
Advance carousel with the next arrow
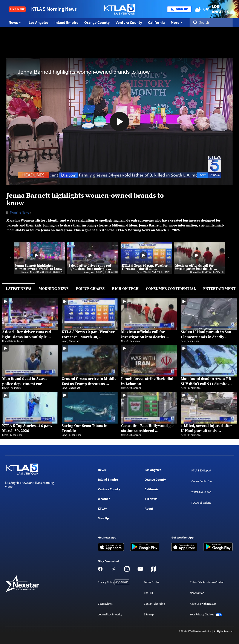click(x=228, y=257)
